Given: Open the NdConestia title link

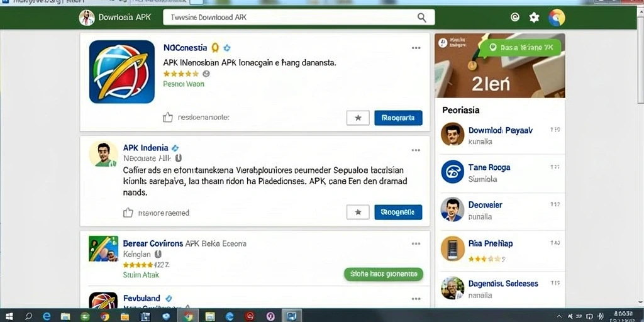Looking at the screenshot, I should click(x=186, y=48).
